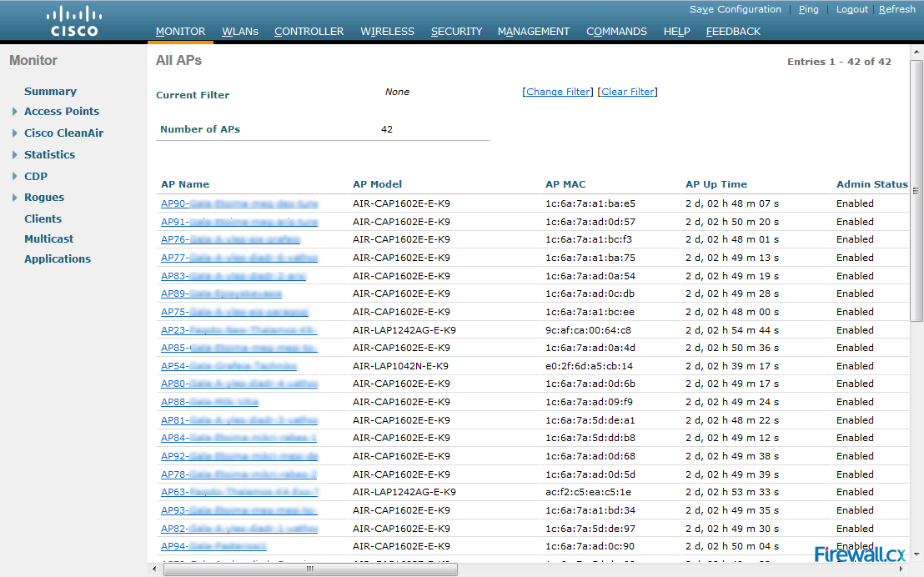Click the Change Filter link

pos(558,92)
